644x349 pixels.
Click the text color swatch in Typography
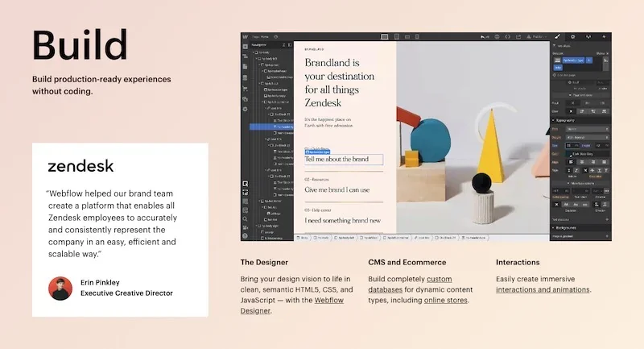569,153
